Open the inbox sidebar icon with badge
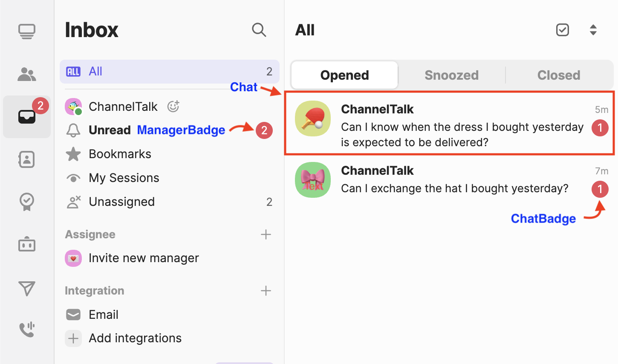 point(27,117)
